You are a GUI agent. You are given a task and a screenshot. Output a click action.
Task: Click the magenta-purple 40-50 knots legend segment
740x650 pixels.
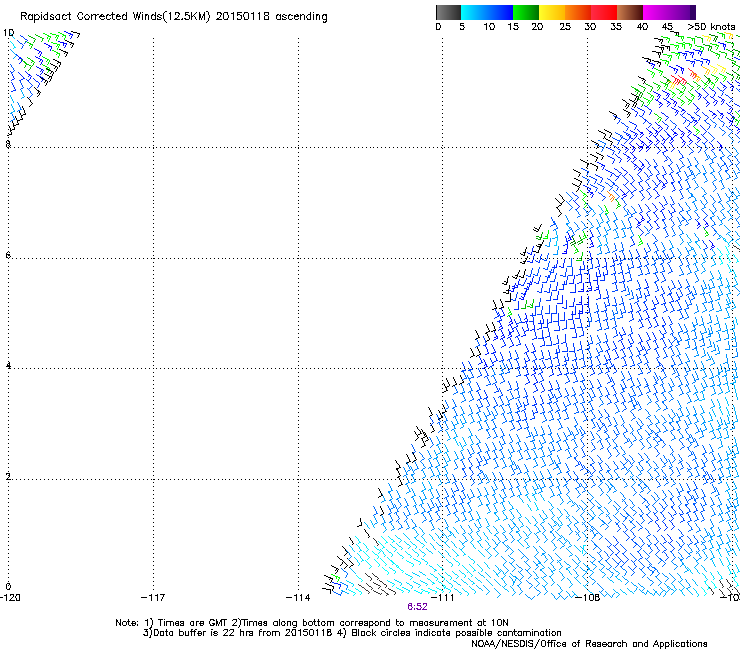pos(669,12)
